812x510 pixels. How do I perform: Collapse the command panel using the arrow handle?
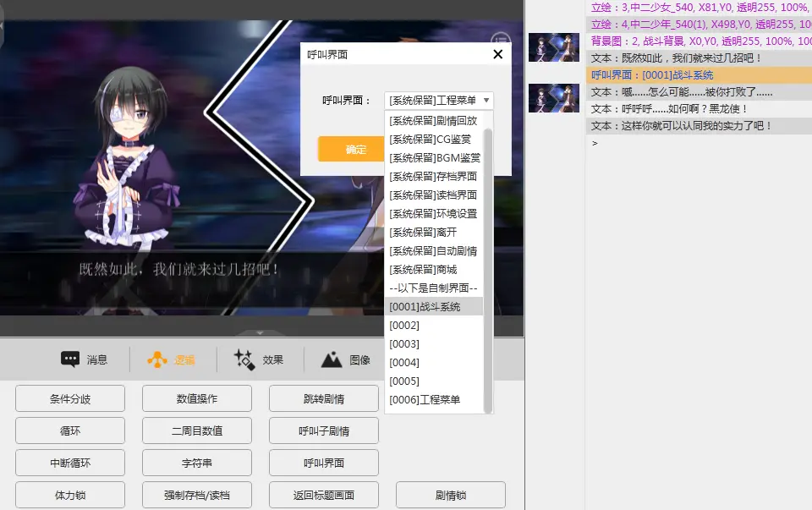click(261, 332)
